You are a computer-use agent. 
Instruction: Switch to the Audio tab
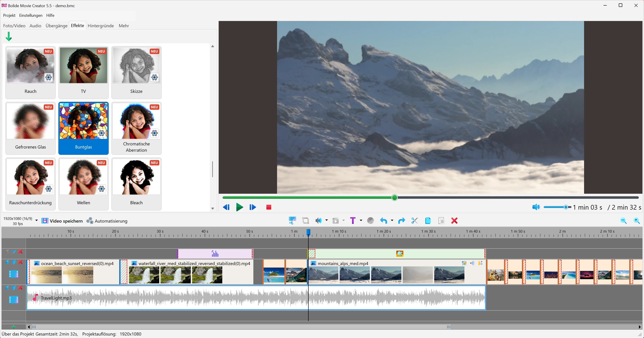(35, 26)
